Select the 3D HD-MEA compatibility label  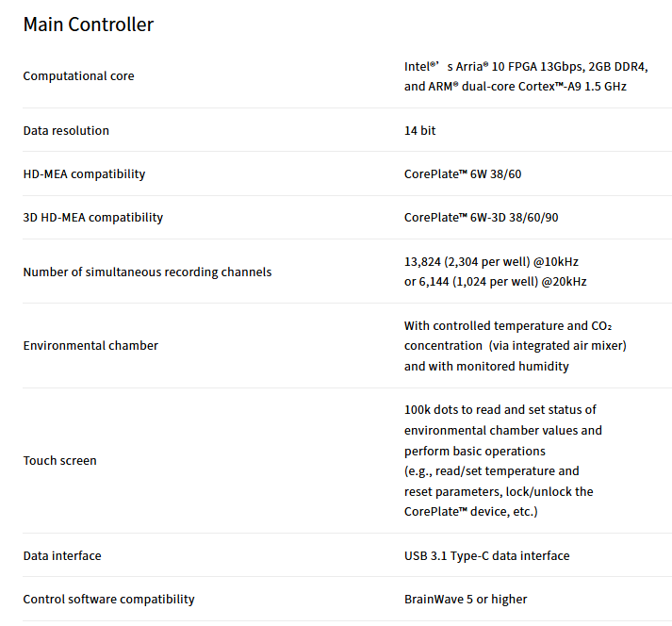click(x=93, y=218)
